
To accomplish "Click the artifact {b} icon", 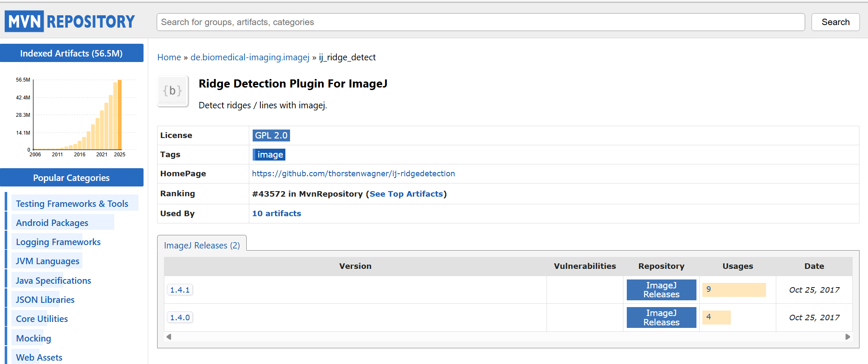I will point(172,91).
